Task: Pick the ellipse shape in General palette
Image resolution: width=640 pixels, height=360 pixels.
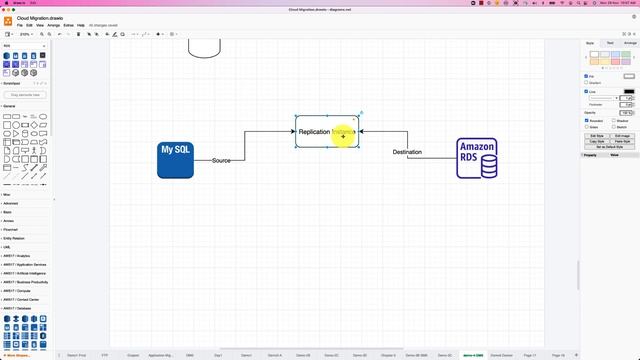Action: pos(43,116)
